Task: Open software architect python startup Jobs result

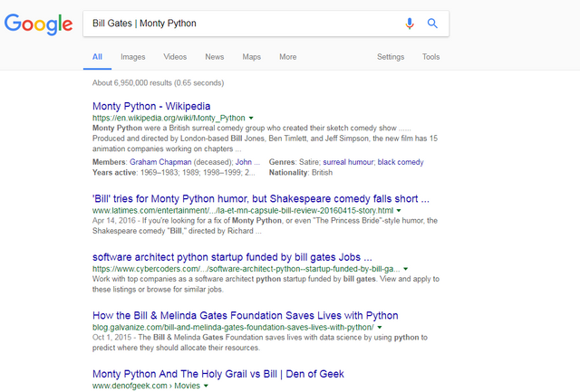Action: point(232,257)
